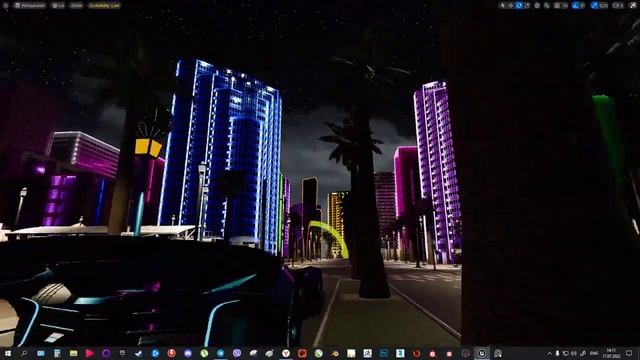Open the rotation snap angle dropdown

[x=583, y=5]
